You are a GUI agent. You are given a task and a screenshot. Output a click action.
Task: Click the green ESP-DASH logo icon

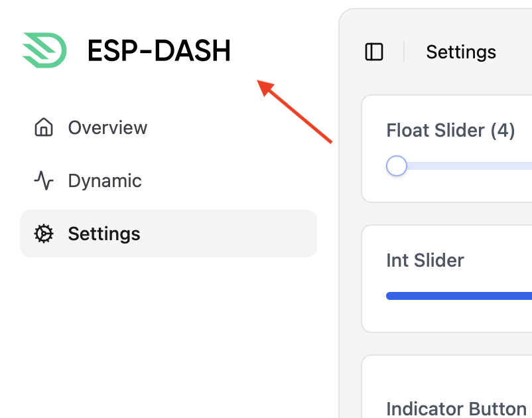(x=44, y=50)
